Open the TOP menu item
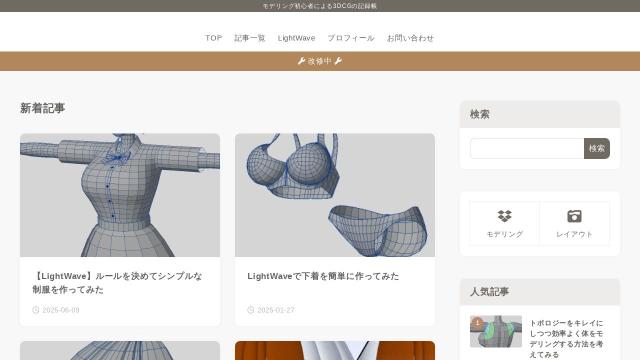Viewport: 640px width, 360px height. coord(213,38)
